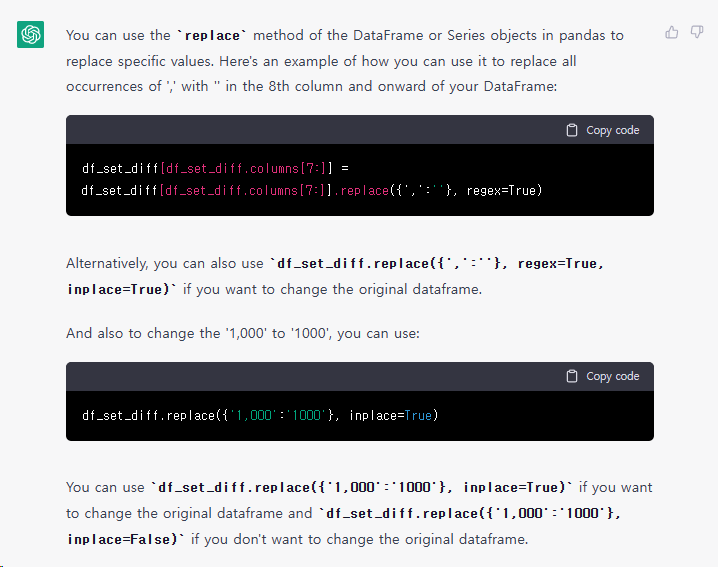The height and width of the screenshot is (567, 718).
Task: Copy code from the columns[7:] snippet
Action: point(603,130)
